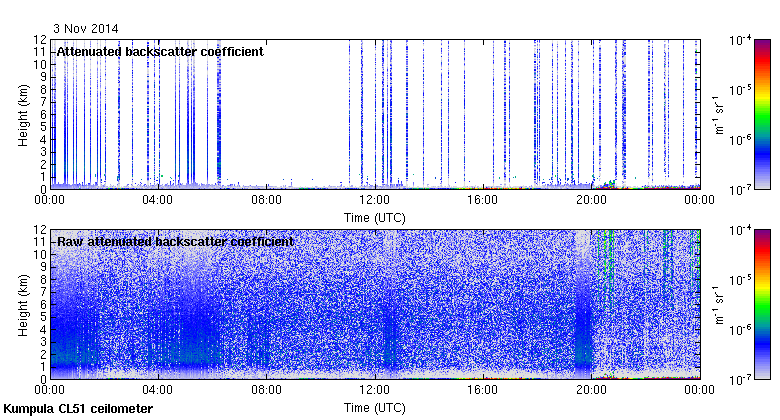Click the 10⁻⁵ label on the top color bar
This screenshot has width=780, height=420.
(740, 90)
